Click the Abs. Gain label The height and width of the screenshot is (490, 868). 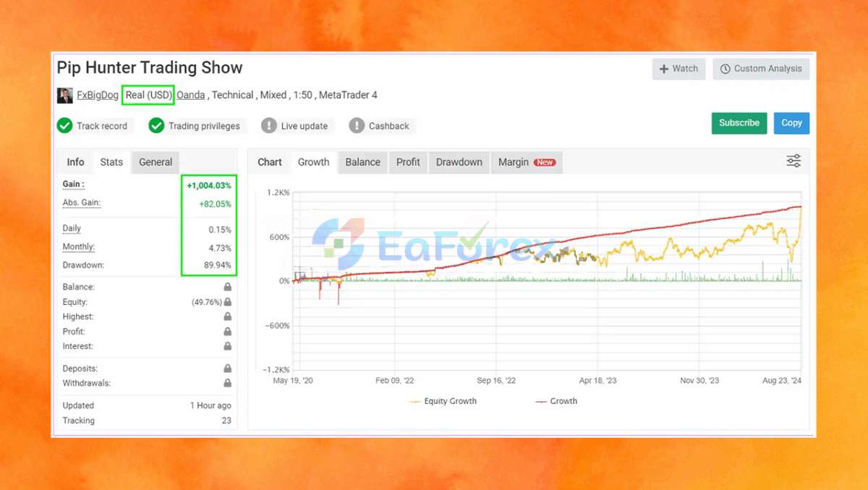pos(82,203)
